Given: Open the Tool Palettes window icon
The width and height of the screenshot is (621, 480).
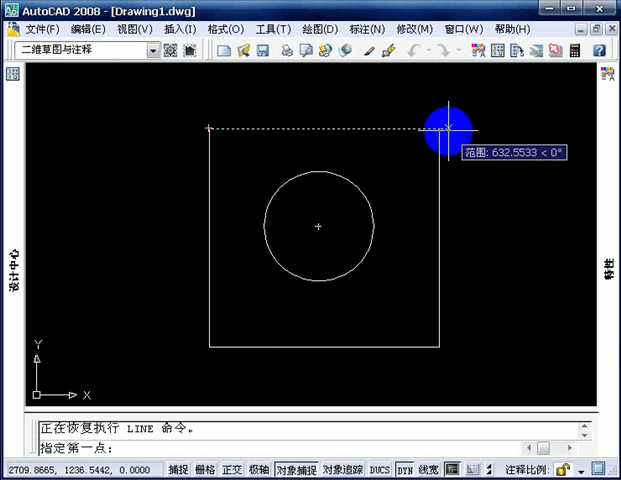Looking at the screenshot, I should click(x=517, y=50).
